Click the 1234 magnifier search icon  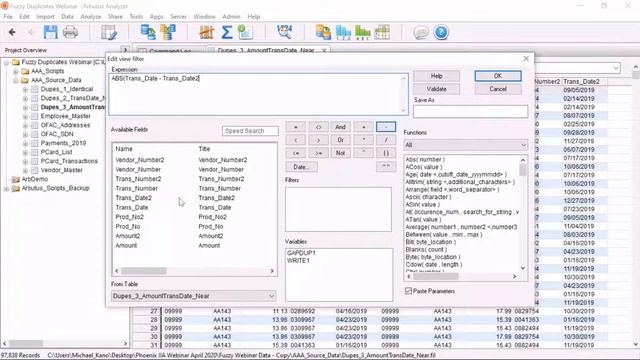point(284,32)
